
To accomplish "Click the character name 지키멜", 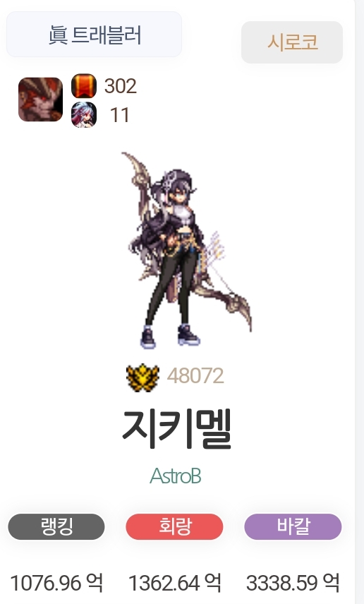I will click(x=177, y=429).
